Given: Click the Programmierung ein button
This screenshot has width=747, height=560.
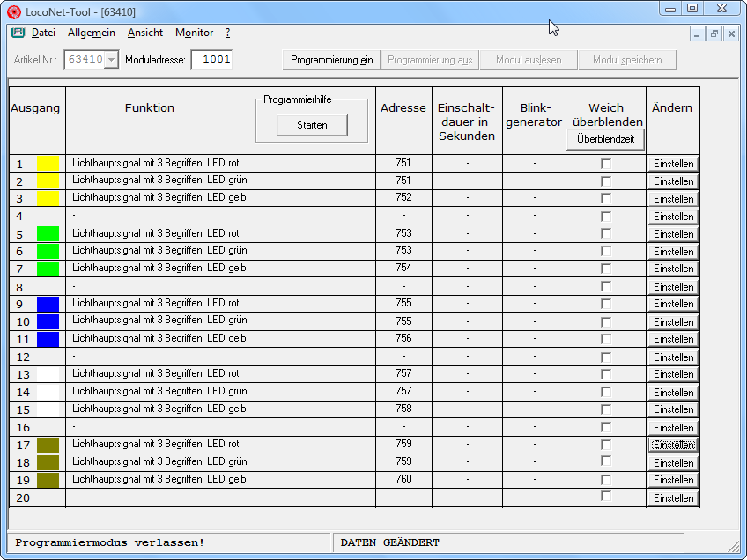Looking at the screenshot, I should (x=331, y=60).
